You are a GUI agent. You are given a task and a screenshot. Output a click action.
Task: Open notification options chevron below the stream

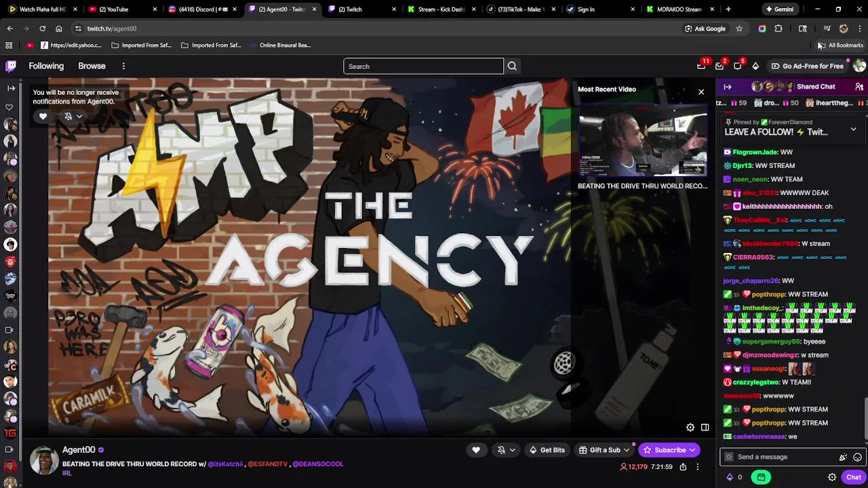(x=512, y=450)
